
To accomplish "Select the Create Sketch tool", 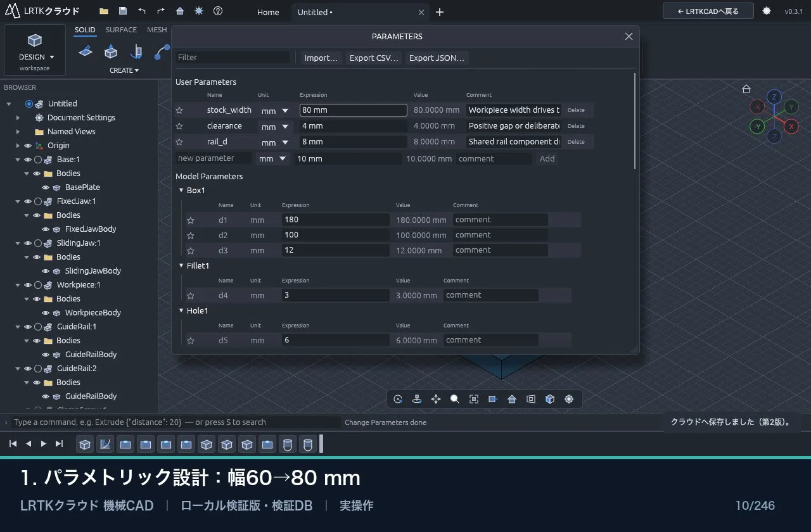I will coord(86,52).
